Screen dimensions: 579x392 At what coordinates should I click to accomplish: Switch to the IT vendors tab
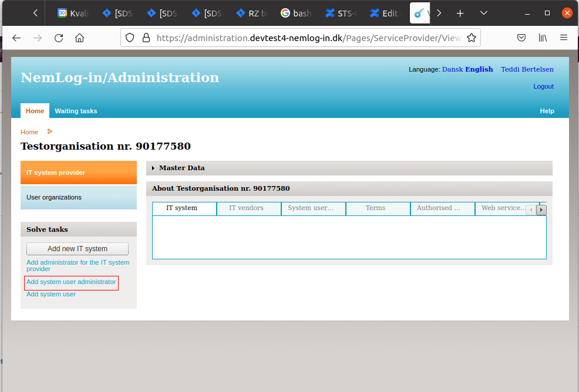[246, 208]
